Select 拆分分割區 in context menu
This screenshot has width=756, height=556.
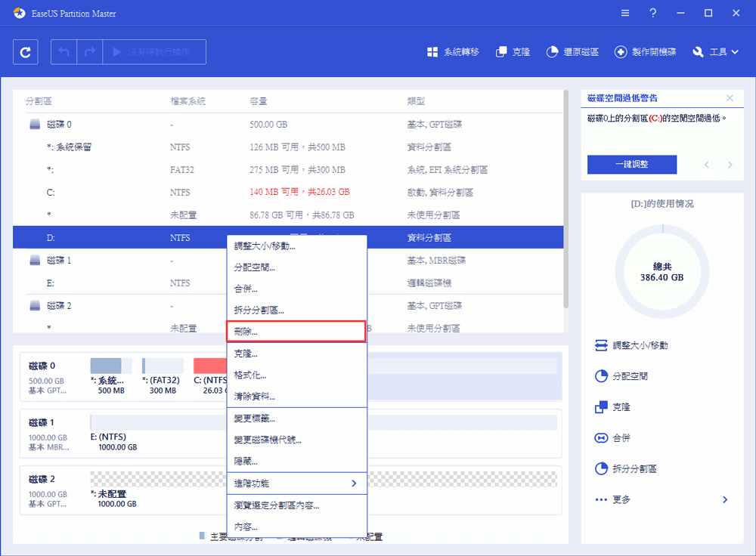[296, 310]
